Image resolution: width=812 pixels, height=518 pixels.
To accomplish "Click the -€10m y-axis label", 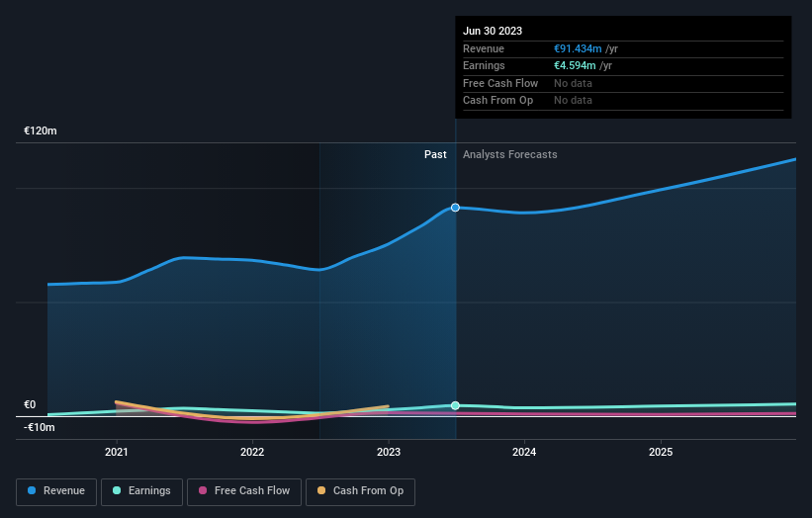I will pos(40,427).
